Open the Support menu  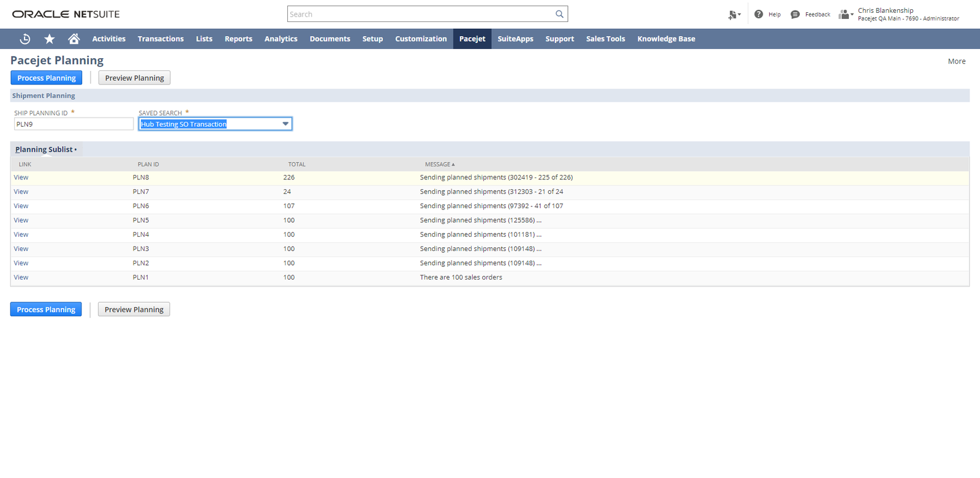560,39
